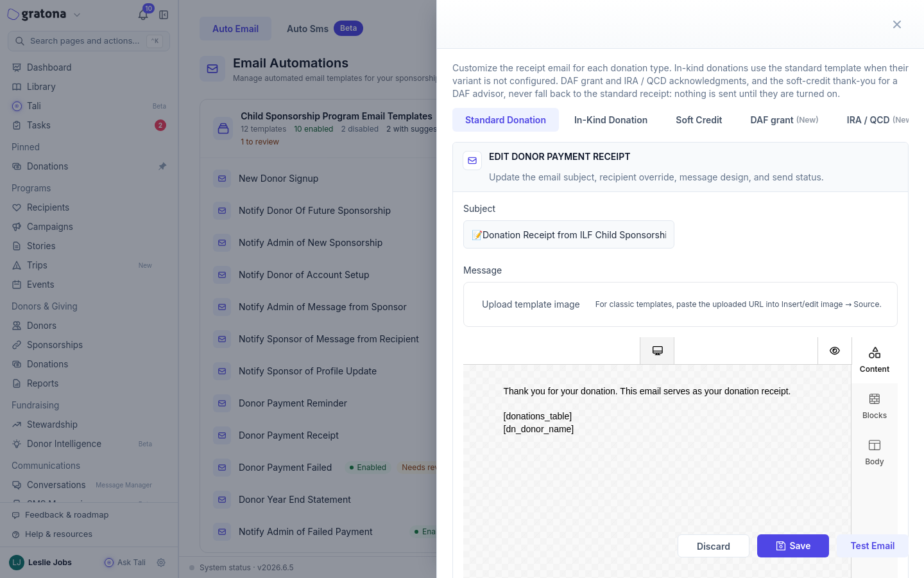Select the Auto Sms tab

325,29
